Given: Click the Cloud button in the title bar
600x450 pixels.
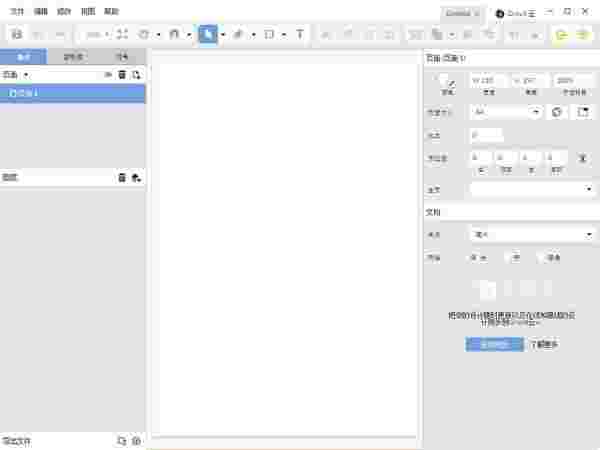Looking at the screenshot, I should (x=462, y=13).
